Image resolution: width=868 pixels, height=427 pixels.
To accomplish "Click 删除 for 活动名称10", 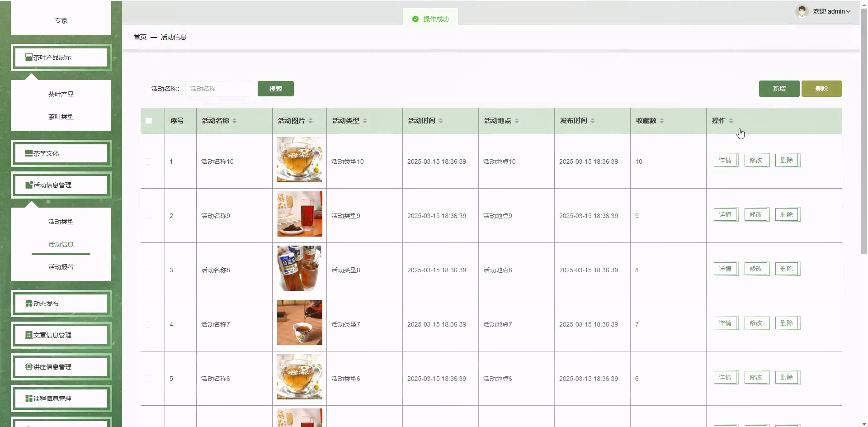I will [787, 160].
